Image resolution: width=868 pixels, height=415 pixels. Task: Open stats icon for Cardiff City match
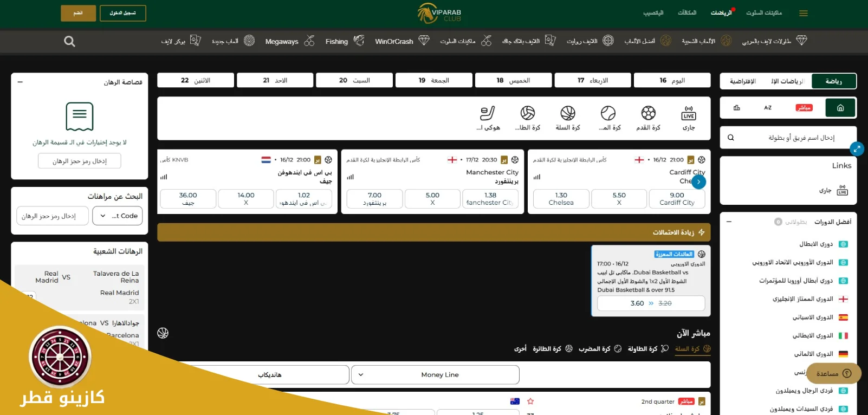pos(537,177)
